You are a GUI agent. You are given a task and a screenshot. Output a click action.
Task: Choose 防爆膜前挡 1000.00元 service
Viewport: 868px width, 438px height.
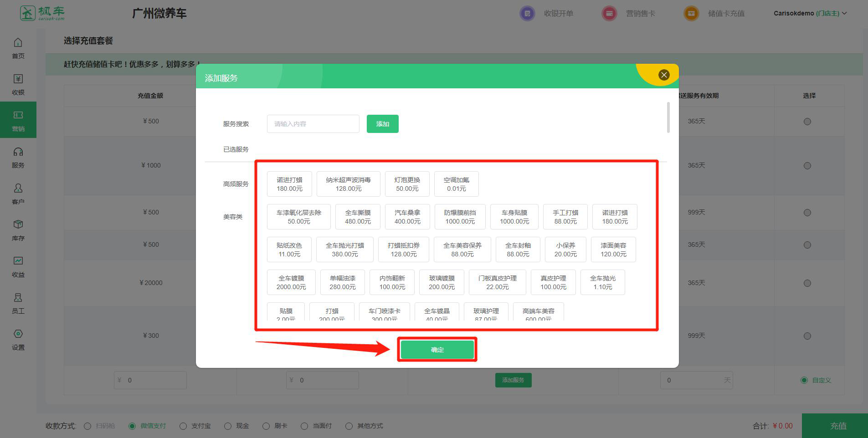click(x=460, y=217)
